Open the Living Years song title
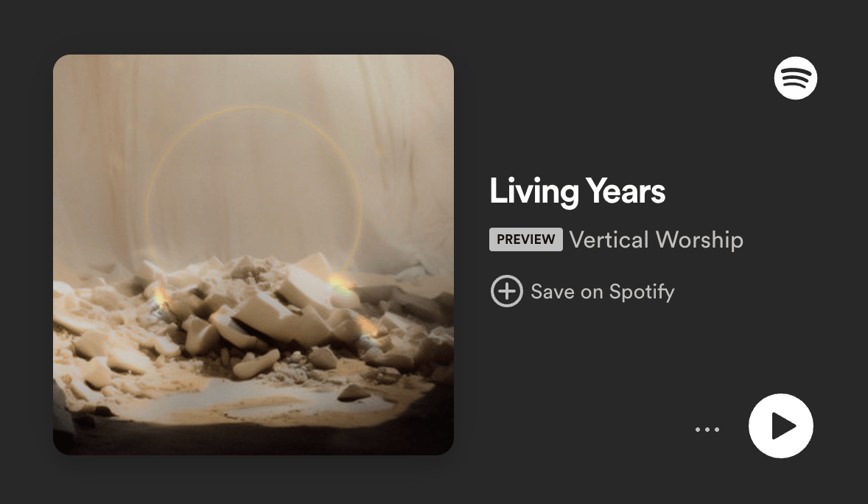The width and height of the screenshot is (868, 504). pos(577,191)
